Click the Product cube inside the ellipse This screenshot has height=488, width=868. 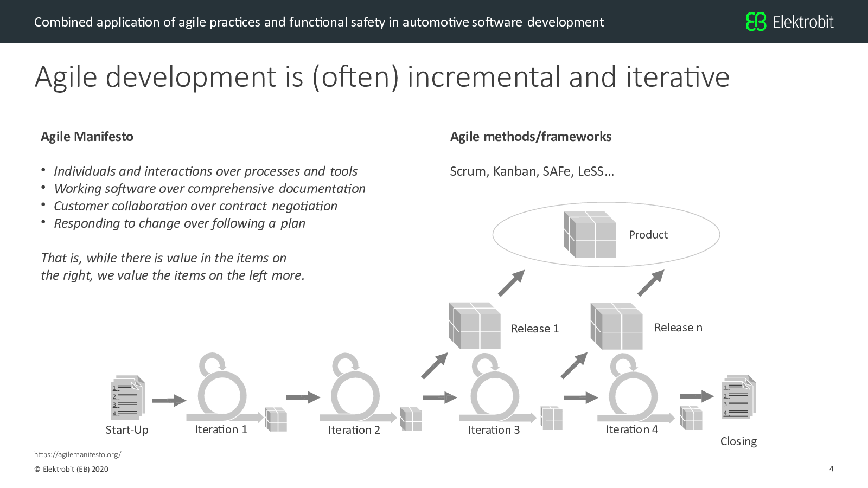tap(590, 235)
